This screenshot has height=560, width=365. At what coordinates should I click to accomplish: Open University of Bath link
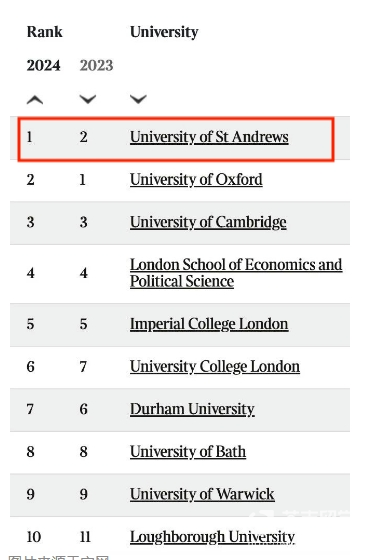pos(188,452)
